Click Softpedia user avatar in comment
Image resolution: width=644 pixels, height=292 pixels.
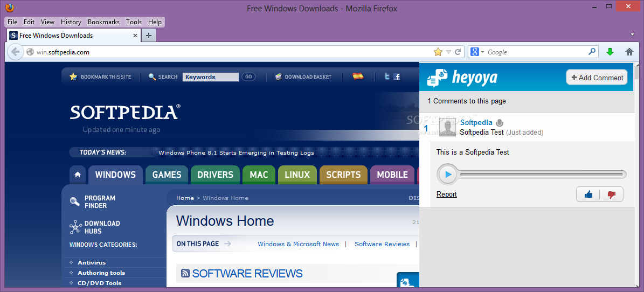[448, 127]
